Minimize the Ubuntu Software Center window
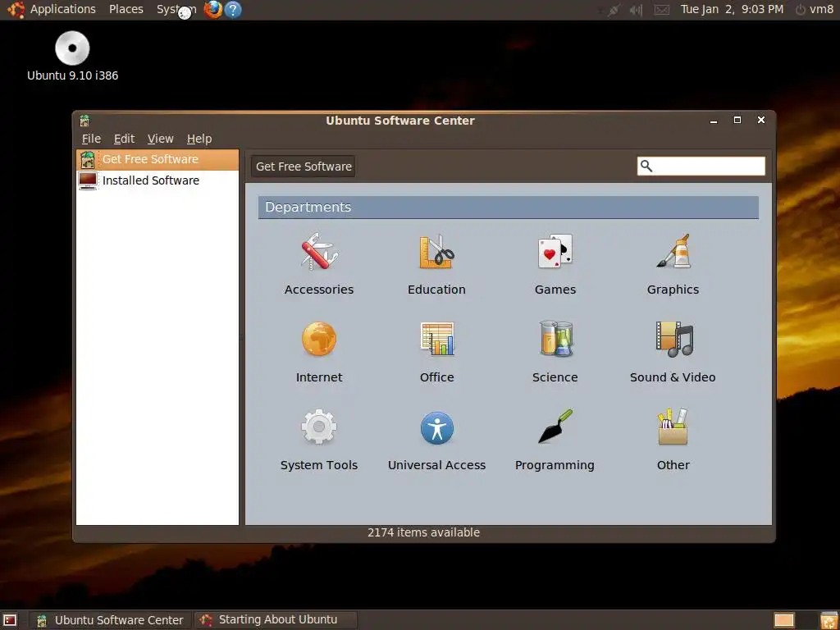Image resolution: width=840 pixels, height=630 pixels. 714,121
